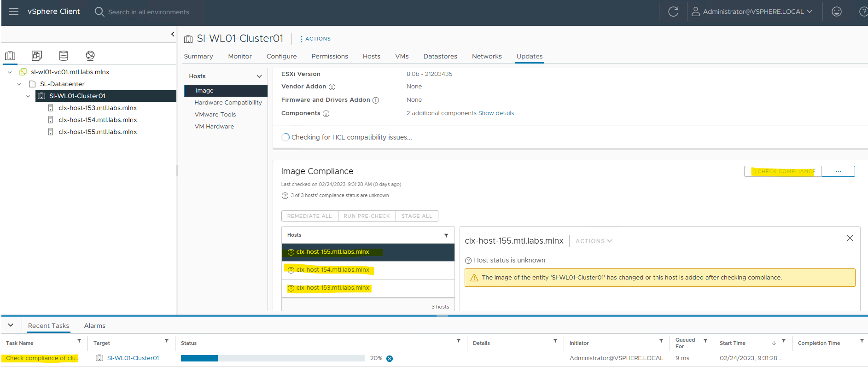868x367 pixels.
Task: Open the Monitor tab
Action: click(240, 56)
